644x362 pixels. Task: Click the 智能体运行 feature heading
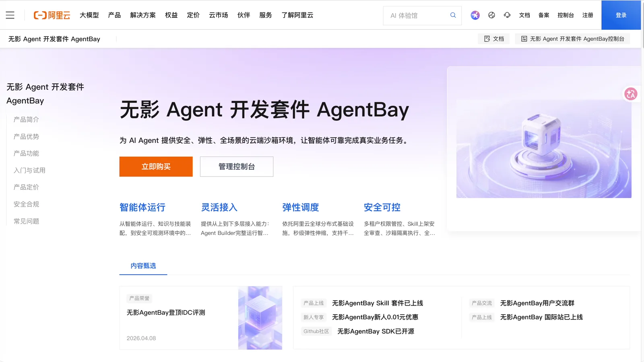[142, 208]
